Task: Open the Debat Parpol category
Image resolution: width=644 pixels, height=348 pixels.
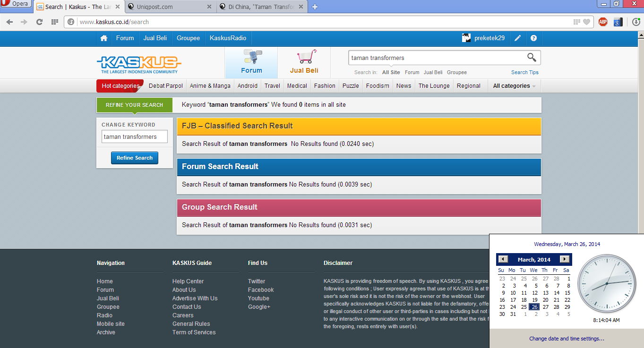Action: click(x=166, y=86)
